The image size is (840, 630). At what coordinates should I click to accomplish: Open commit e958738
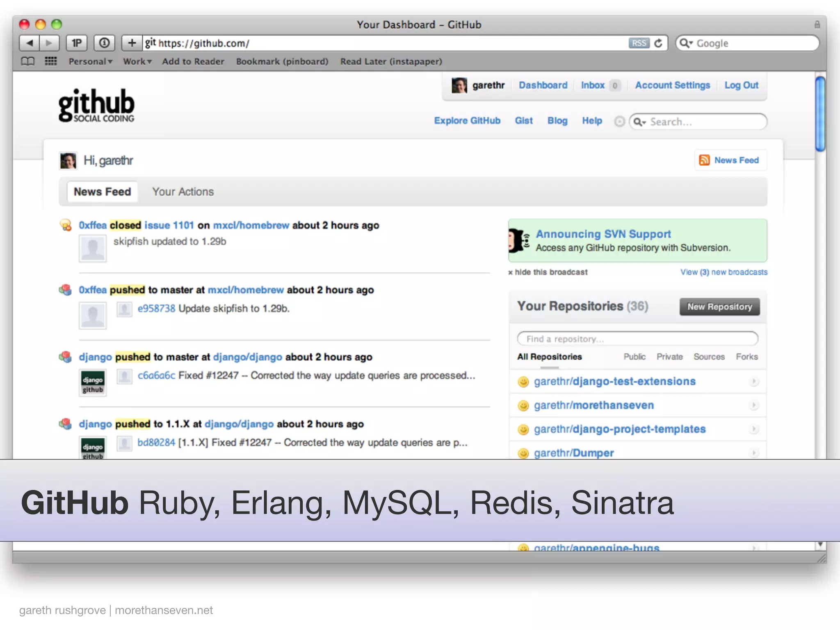coord(156,308)
